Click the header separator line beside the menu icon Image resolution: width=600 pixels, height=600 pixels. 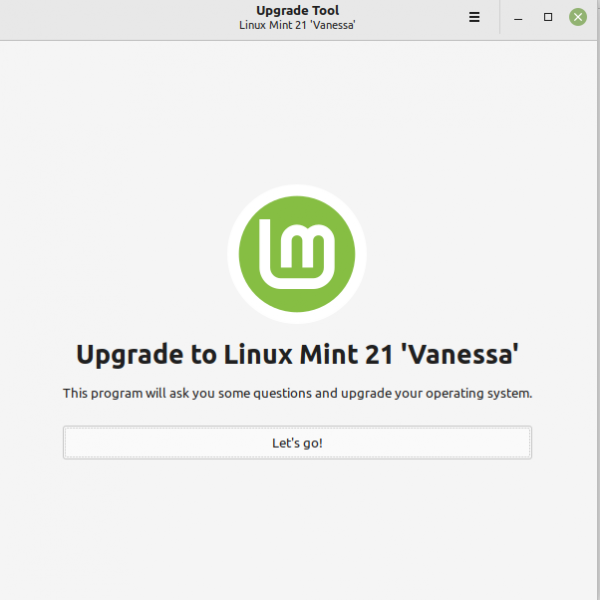500,17
